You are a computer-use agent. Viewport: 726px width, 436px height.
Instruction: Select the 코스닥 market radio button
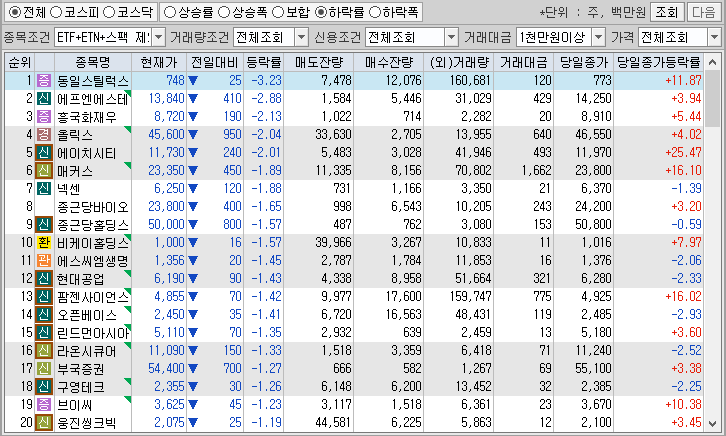pos(109,12)
